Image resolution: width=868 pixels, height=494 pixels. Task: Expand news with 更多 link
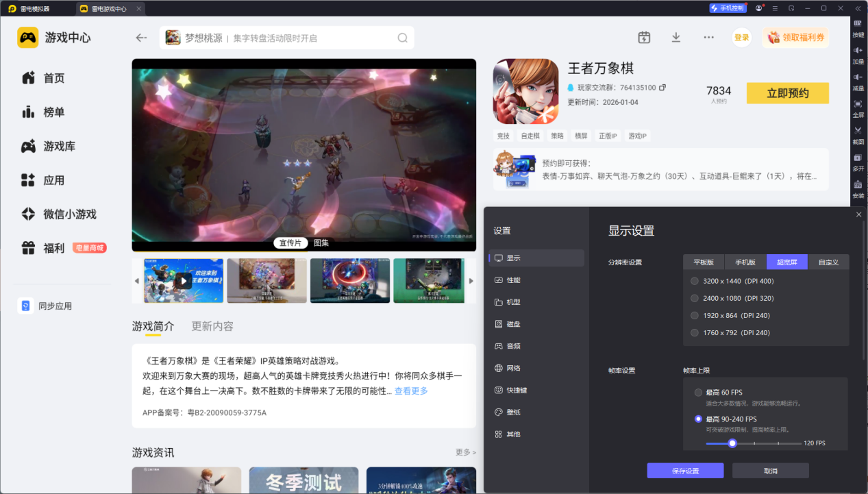click(x=466, y=452)
